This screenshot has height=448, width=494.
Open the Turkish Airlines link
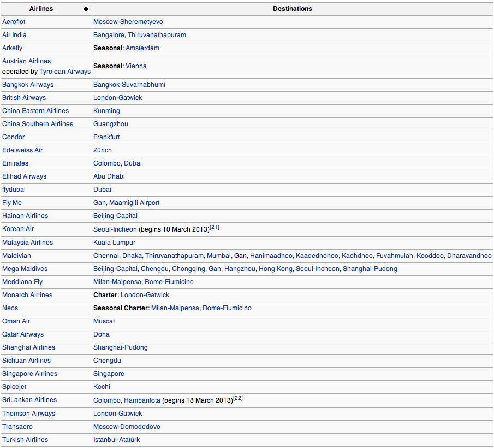(25, 440)
